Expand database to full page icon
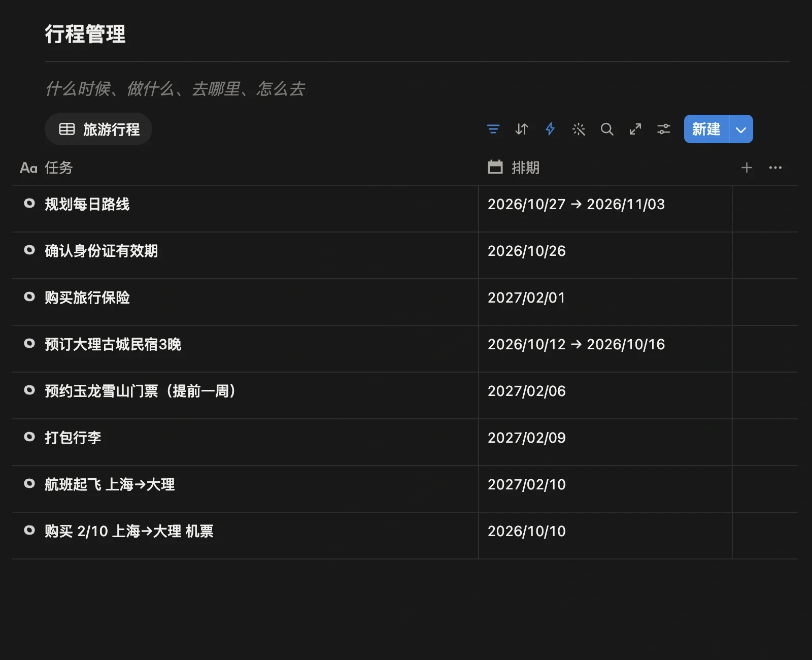 pyautogui.click(x=635, y=129)
